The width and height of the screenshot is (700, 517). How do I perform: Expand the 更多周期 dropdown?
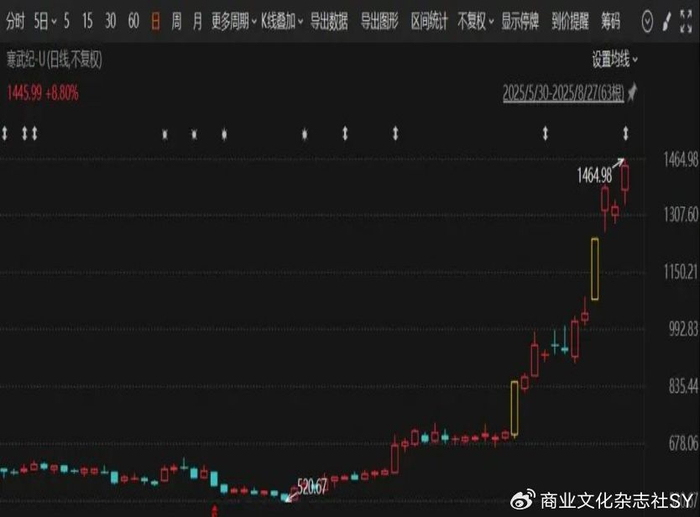[233, 21]
